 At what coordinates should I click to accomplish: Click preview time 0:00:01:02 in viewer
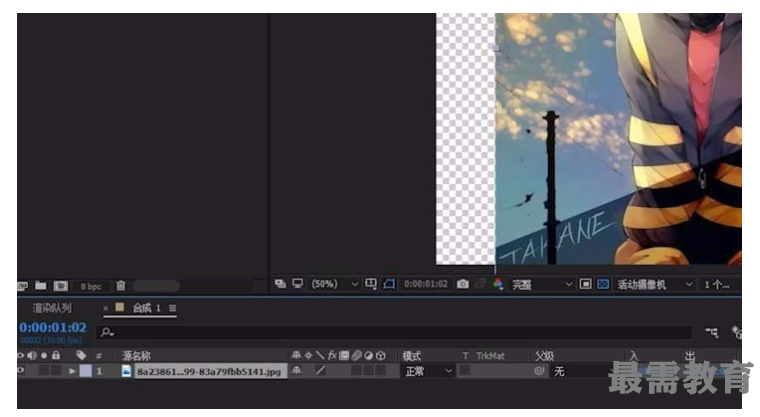point(426,284)
